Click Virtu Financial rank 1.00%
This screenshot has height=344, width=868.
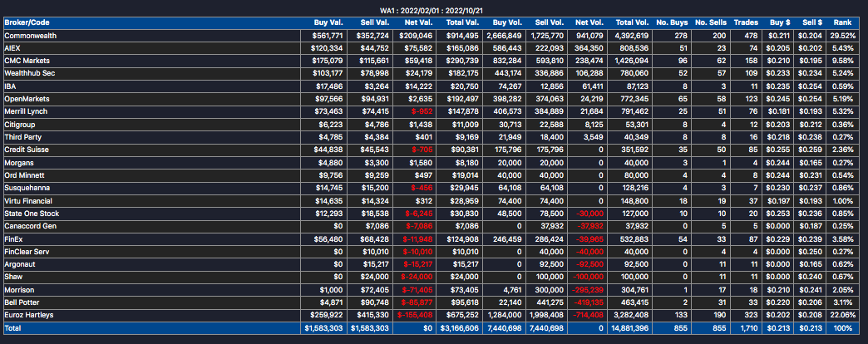pos(844,201)
